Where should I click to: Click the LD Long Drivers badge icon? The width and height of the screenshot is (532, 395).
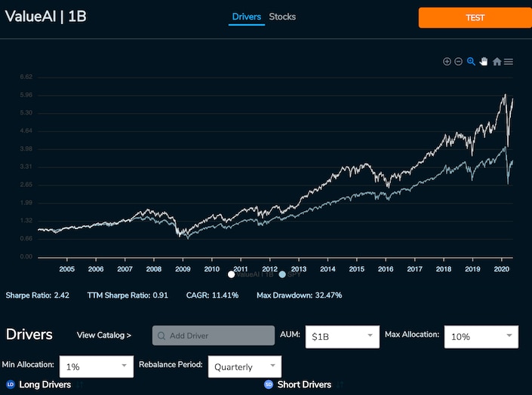[x=11, y=384]
